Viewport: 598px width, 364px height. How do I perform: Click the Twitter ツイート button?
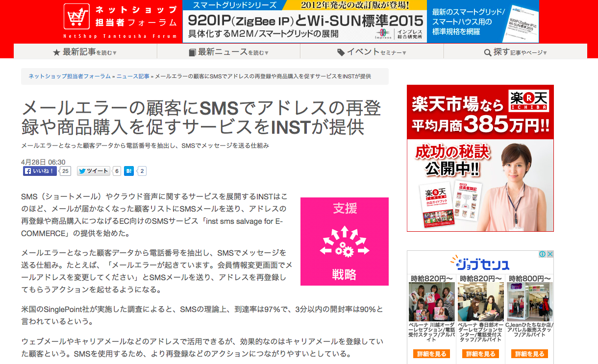(x=94, y=171)
